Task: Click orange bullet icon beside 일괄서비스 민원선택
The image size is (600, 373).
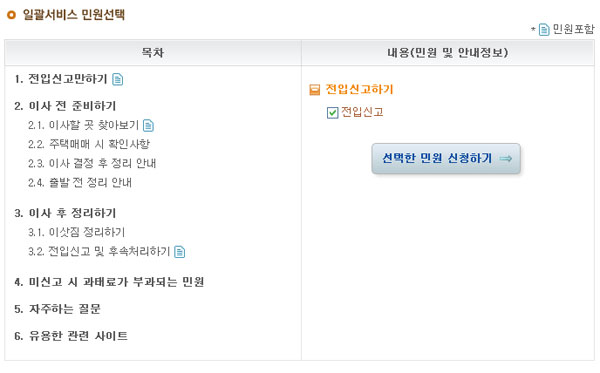Action: click(x=11, y=15)
